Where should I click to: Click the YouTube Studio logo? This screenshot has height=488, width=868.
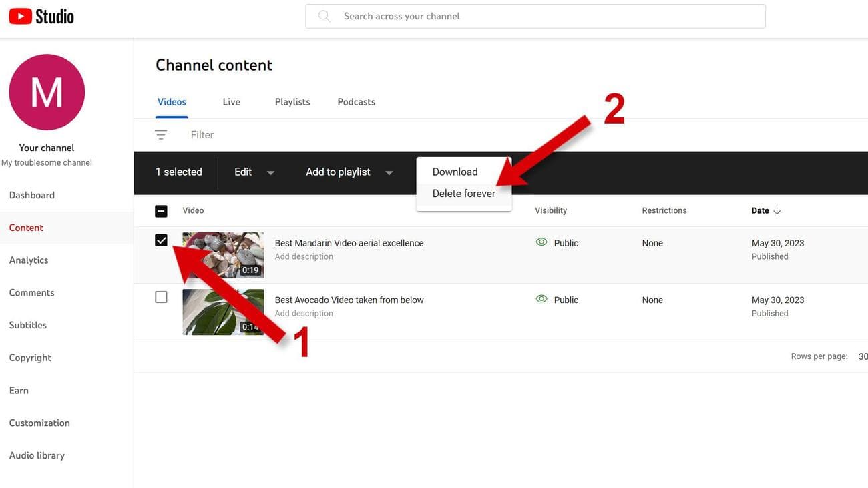pyautogui.click(x=41, y=16)
